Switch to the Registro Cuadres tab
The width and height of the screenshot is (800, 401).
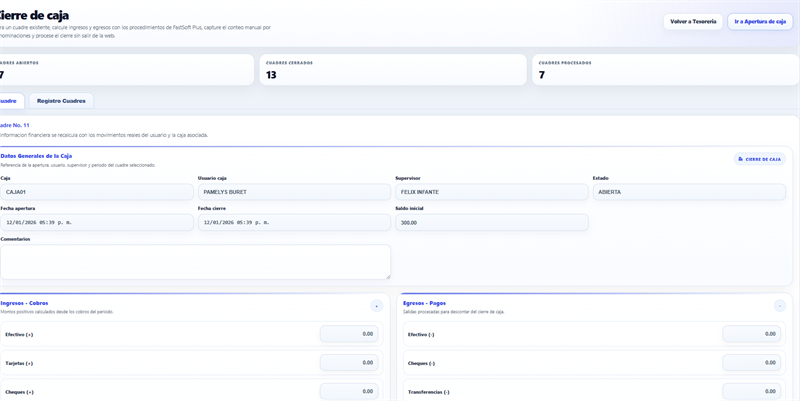click(61, 101)
